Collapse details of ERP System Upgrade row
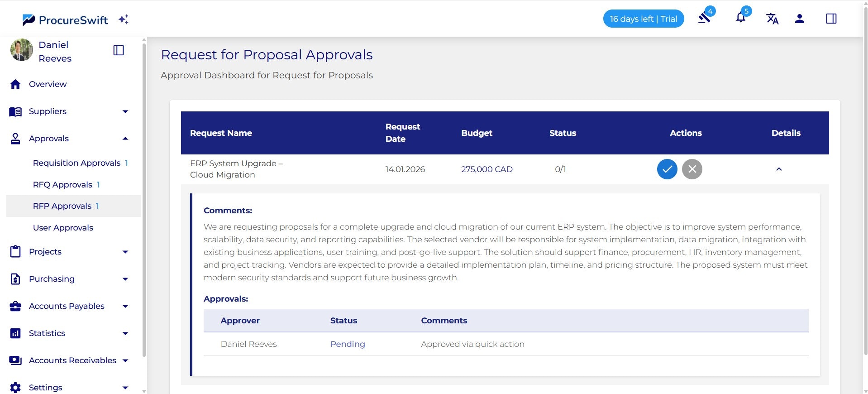 point(779,169)
